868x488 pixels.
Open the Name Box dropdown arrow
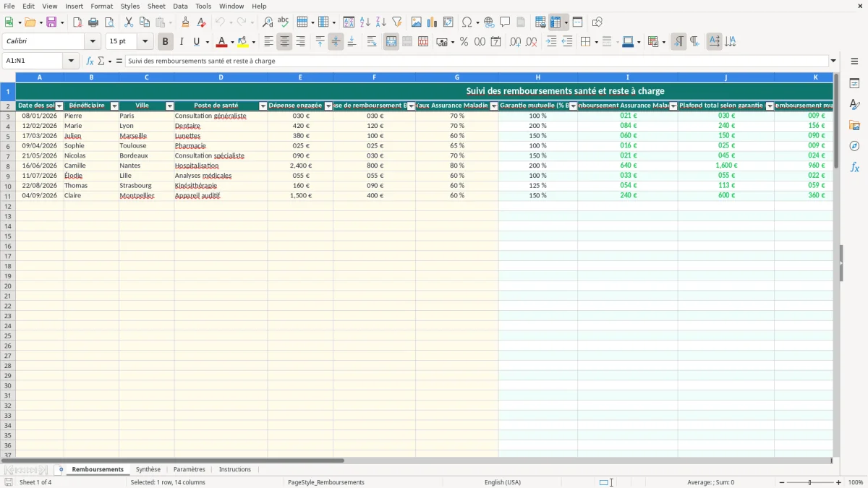(x=72, y=61)
